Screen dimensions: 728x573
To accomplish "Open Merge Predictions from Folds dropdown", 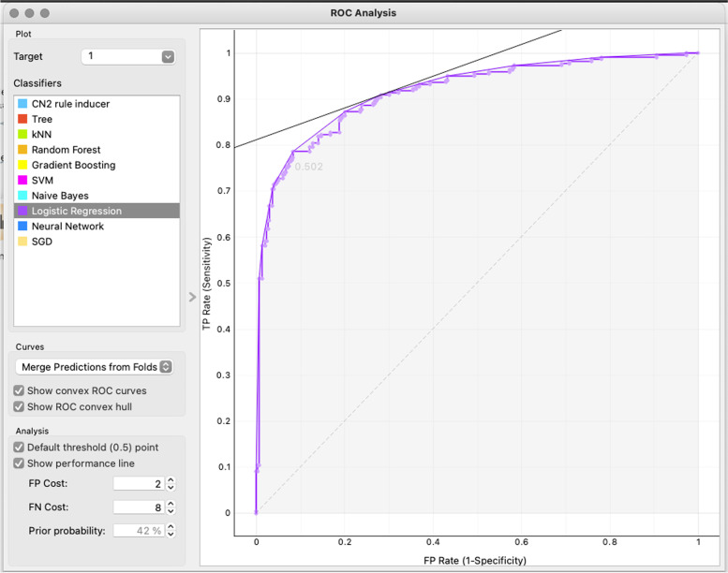I will point(94,367).
